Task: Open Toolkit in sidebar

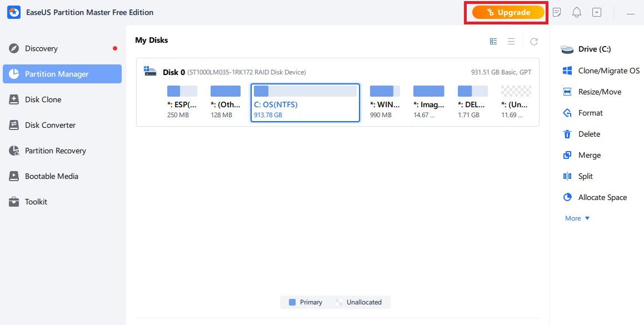Action: (62, 202)
